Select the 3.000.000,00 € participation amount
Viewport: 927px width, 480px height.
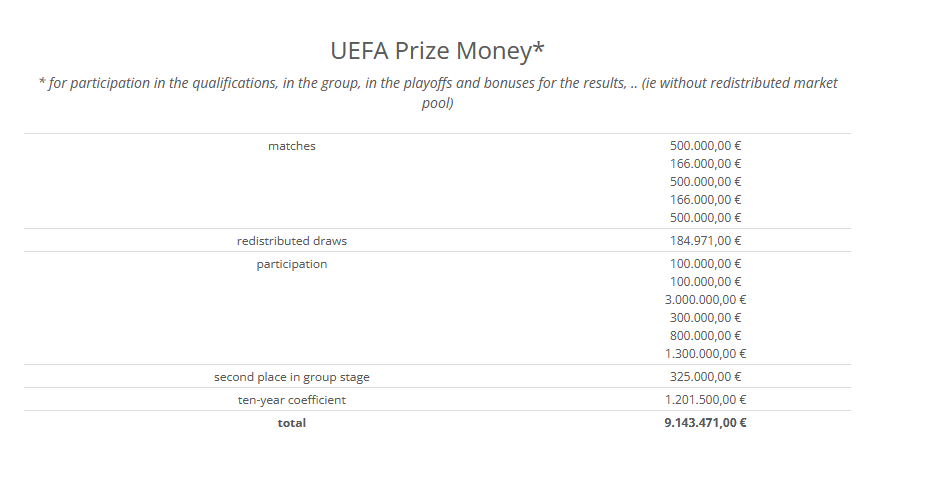[x=705, y=299]
